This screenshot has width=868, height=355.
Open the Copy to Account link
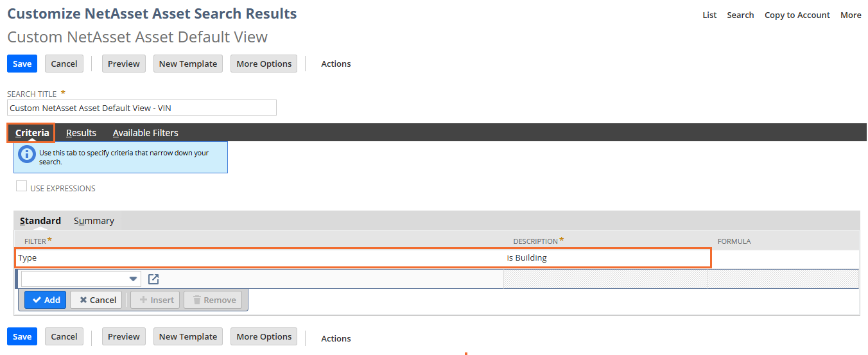click(x=797, y=15)
